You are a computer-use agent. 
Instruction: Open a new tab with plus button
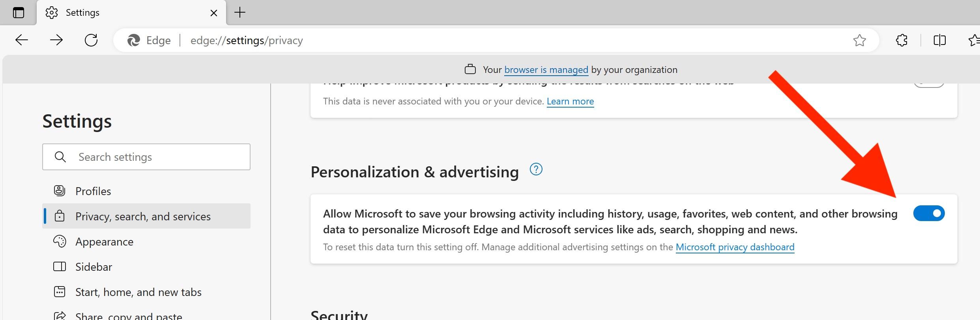point(239,13)
